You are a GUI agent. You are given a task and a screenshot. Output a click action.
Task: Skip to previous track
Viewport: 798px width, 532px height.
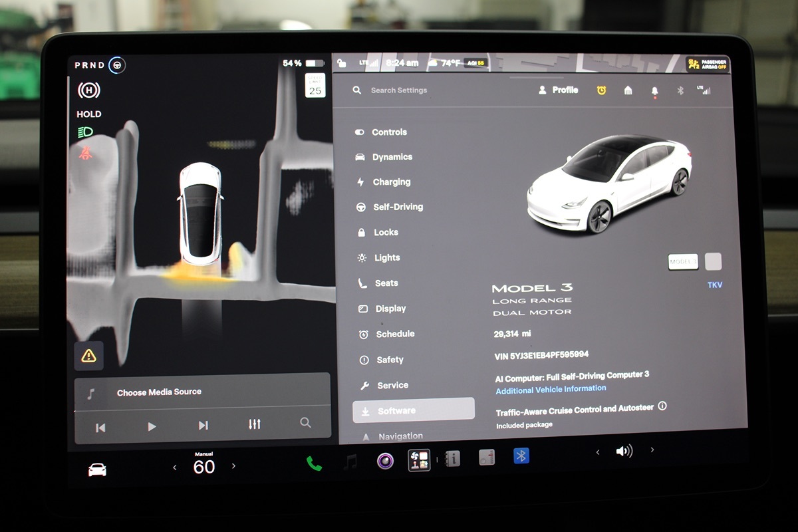point(100,427)
